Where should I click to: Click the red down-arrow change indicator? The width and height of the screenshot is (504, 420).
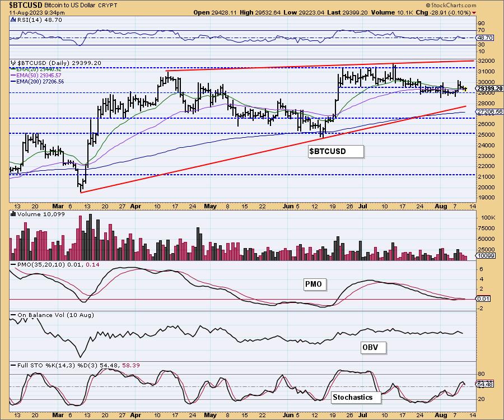(x=474, y=12)
